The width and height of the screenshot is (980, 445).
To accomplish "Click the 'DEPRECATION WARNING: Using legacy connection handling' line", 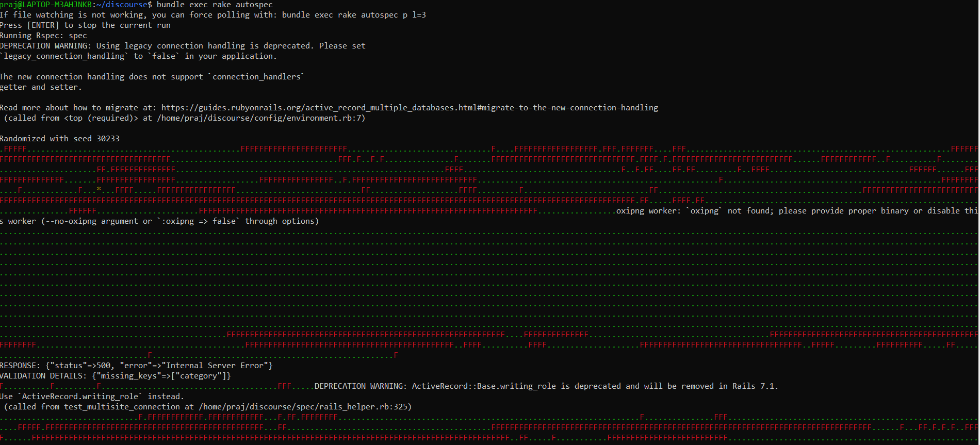I will [x=183, y=46].
